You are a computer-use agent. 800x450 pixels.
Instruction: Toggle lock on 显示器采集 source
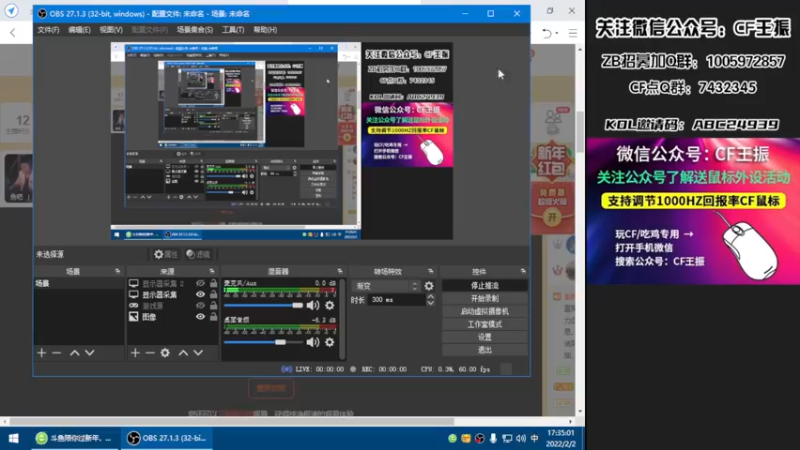(x=213, y=294)
